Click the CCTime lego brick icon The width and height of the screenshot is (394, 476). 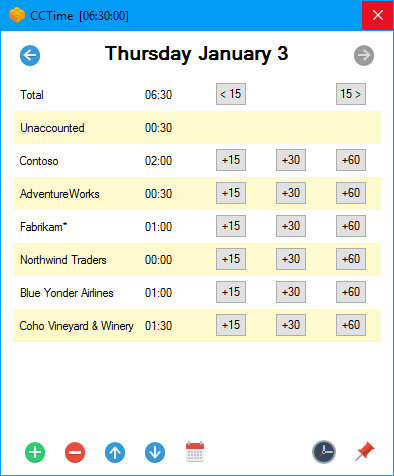point(17,15)
